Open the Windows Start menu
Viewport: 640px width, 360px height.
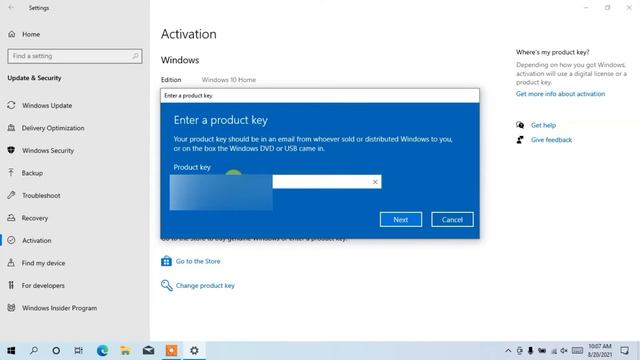[x=11, y=350]
